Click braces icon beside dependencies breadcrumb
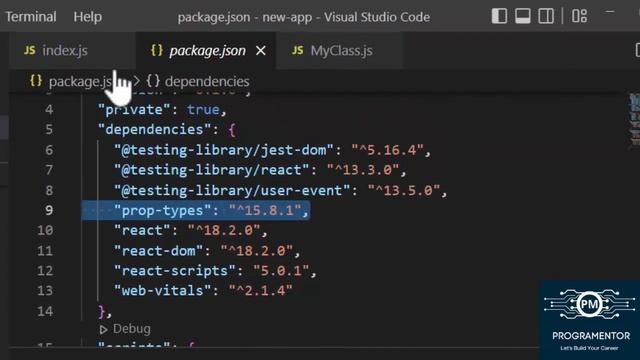The height and width of the screenshot is (360, 640). coord(153,81)
